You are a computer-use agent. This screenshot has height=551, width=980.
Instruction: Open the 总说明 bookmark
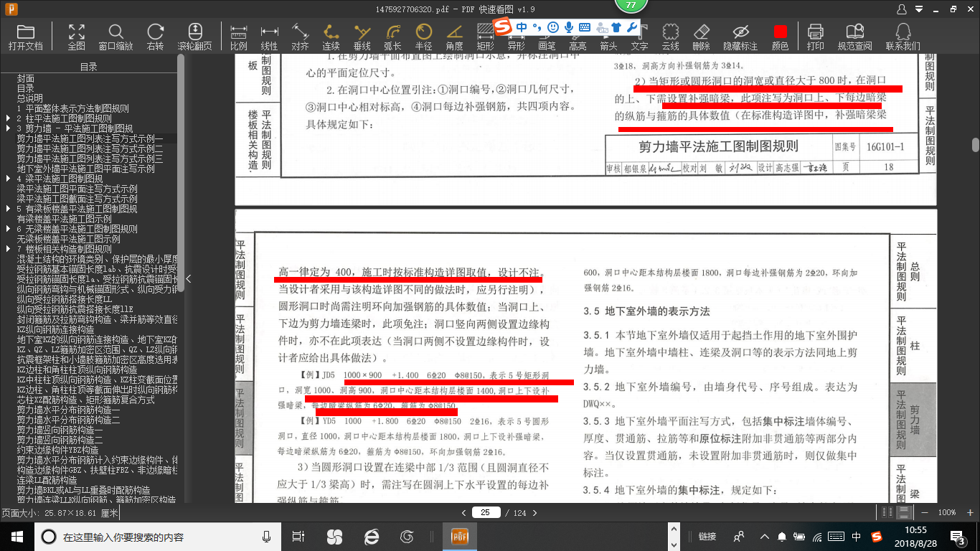(x=30, y=98)
